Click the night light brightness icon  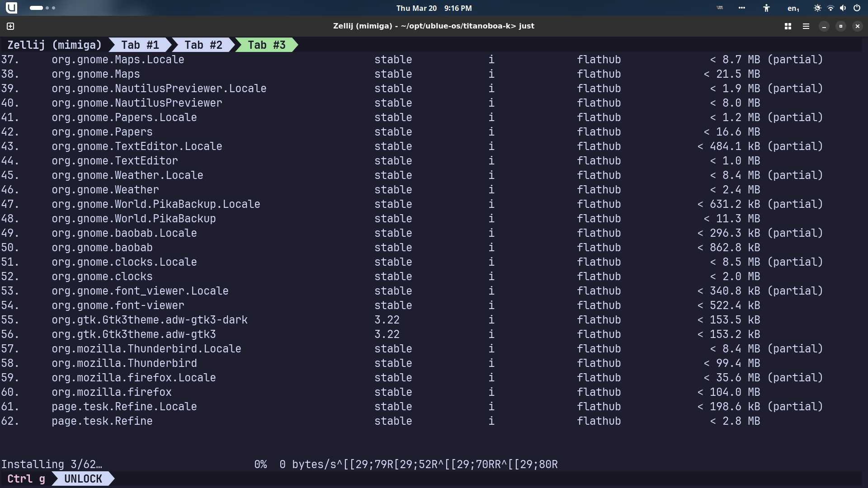pyautogui.click(x=817, y=8)
